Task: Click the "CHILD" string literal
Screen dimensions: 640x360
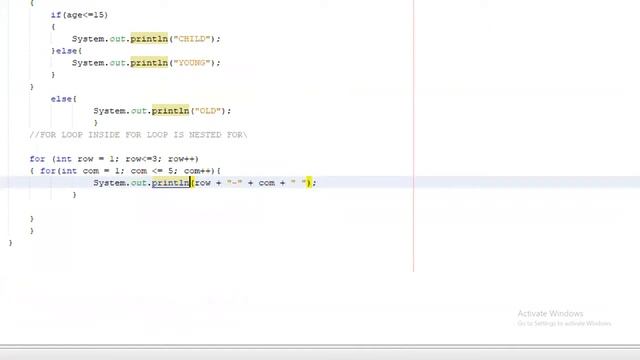Action: tap(192, 39)
